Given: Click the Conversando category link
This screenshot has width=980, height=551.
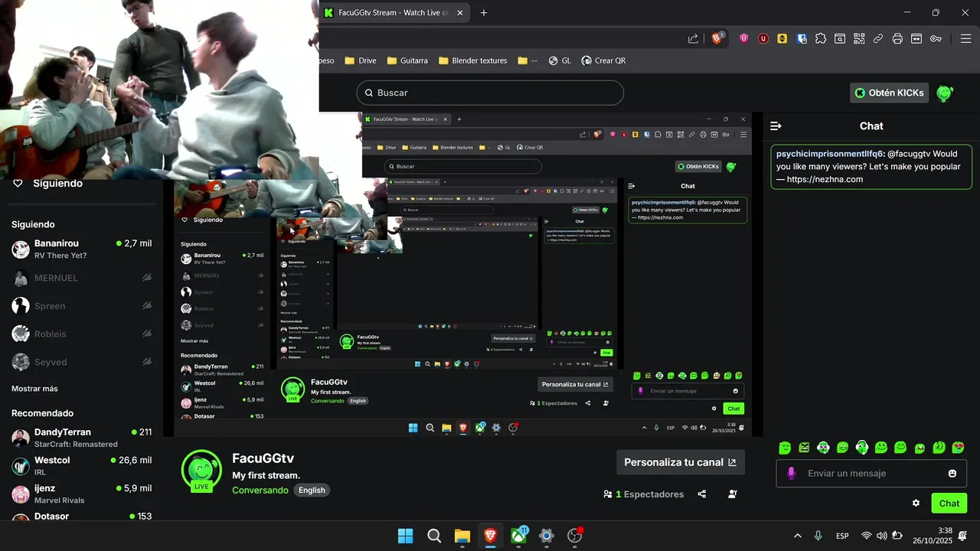Looking at the screenshot, I should pos(260,490).
